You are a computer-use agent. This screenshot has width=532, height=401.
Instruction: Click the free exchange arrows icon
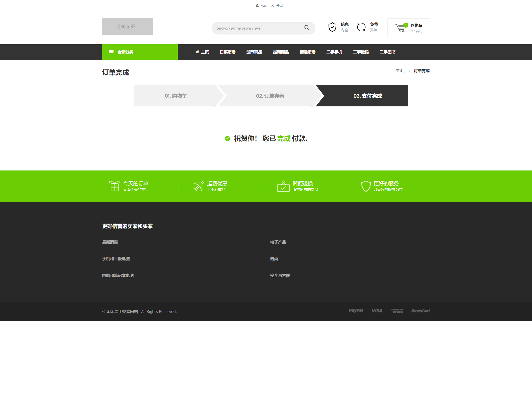(361, 27)
